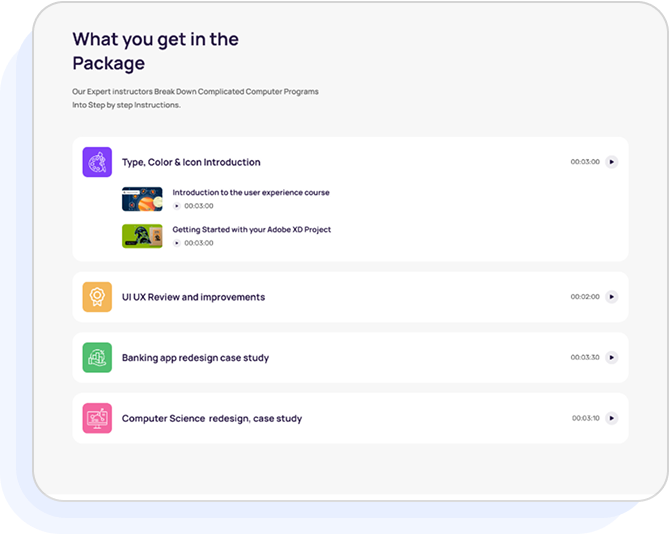Screen dimensions: 669x534
Task: Expand the Banking app redesign case study row
Action: tap(195, 357)
